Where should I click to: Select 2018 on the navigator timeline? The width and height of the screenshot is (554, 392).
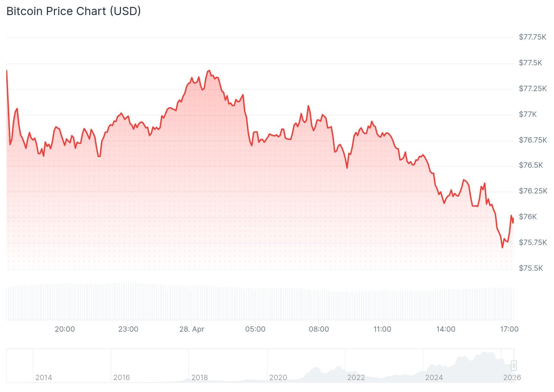[x=199, y=377]
